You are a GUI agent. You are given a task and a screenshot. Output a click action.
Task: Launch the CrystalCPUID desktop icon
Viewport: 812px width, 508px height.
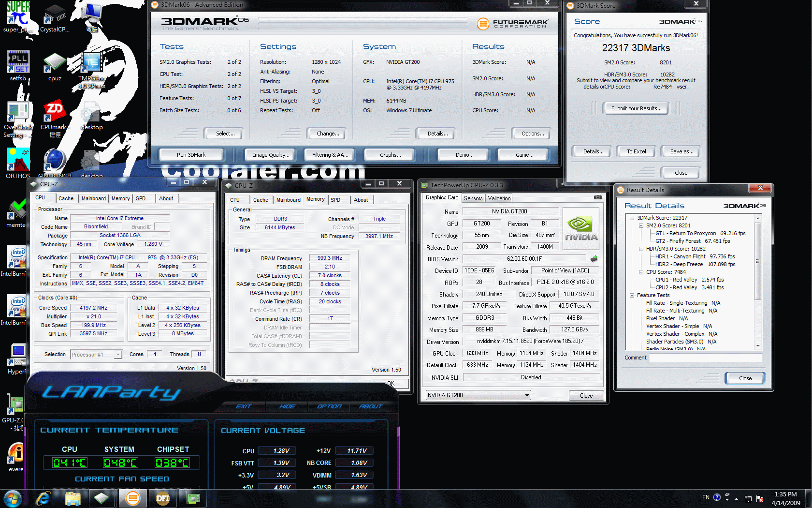55,18
